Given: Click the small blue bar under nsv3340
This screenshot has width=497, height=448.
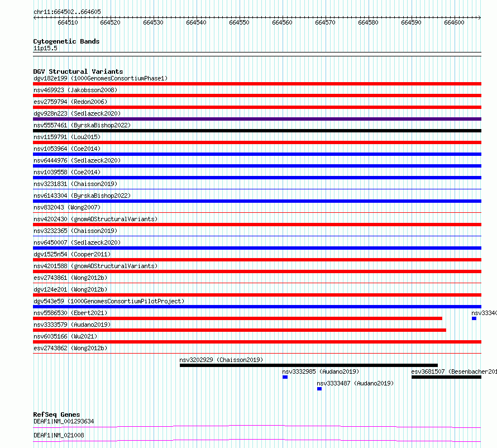Looking at the screenshot, I should [474, 318].
